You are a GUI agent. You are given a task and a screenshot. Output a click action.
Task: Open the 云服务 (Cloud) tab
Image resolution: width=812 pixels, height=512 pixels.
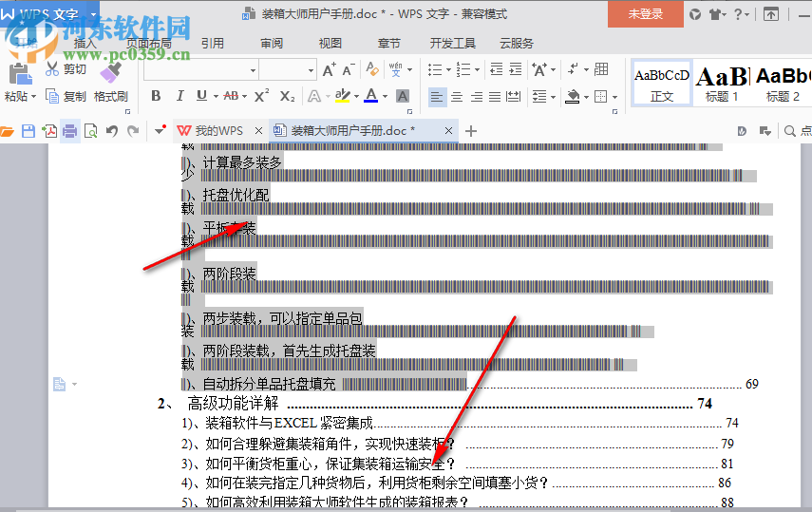517,43
